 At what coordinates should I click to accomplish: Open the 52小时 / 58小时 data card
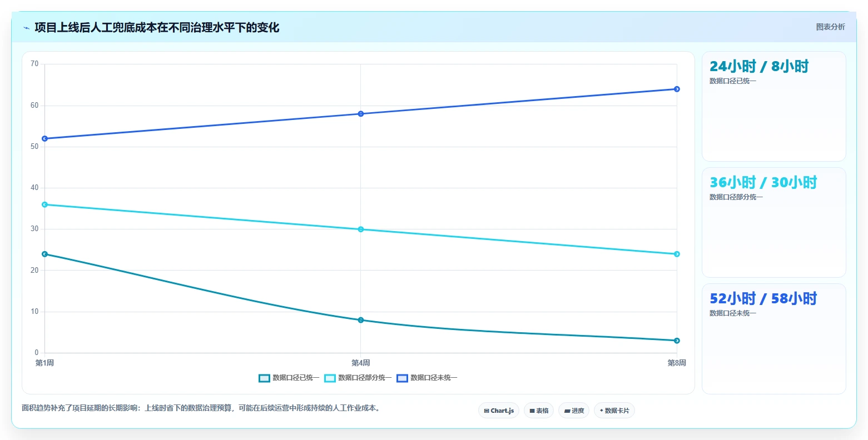(x=774, y=339)
